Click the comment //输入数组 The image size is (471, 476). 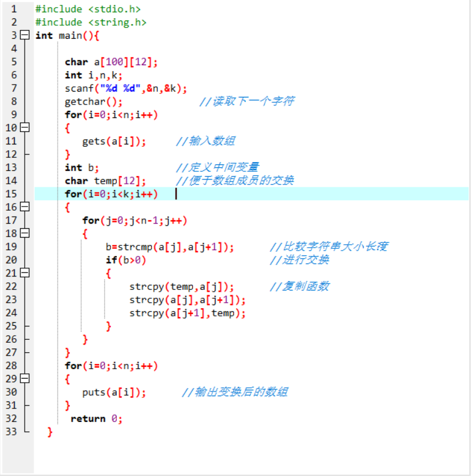click(x=205, y=141)
